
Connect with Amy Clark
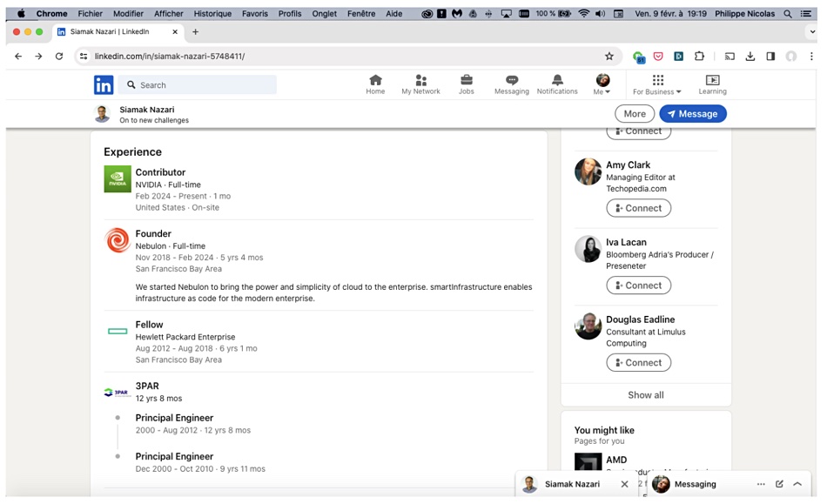(x=638, y=208)
